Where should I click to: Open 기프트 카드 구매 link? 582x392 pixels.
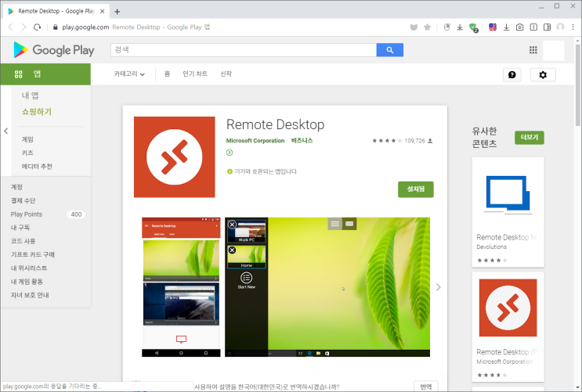(x=33, y=254)
